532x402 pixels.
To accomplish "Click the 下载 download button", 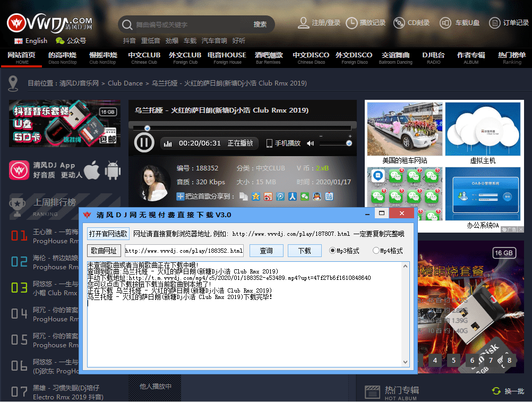I will (x=304, y=251).
